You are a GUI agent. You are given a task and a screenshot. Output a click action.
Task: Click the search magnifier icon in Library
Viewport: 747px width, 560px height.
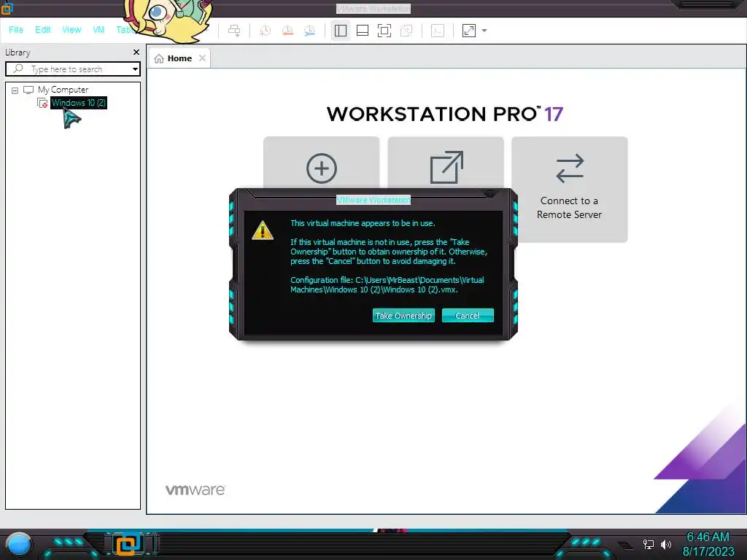coord(18,69)
